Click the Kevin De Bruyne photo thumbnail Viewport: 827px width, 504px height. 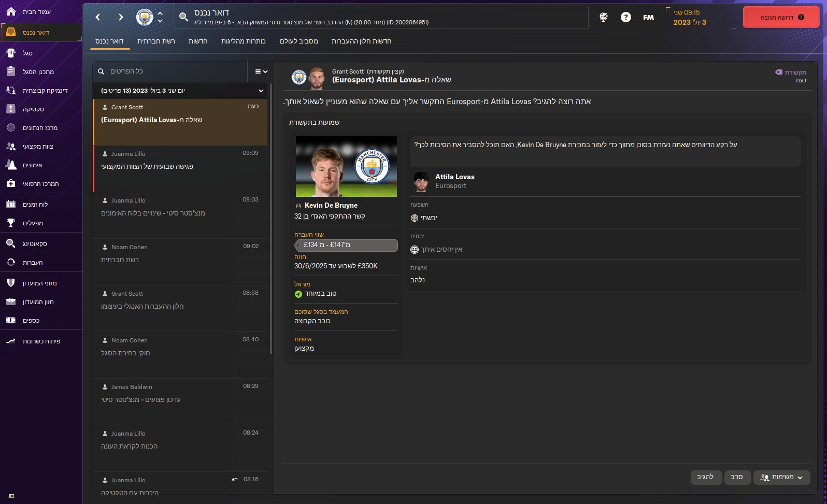click(x=346, y=166)
